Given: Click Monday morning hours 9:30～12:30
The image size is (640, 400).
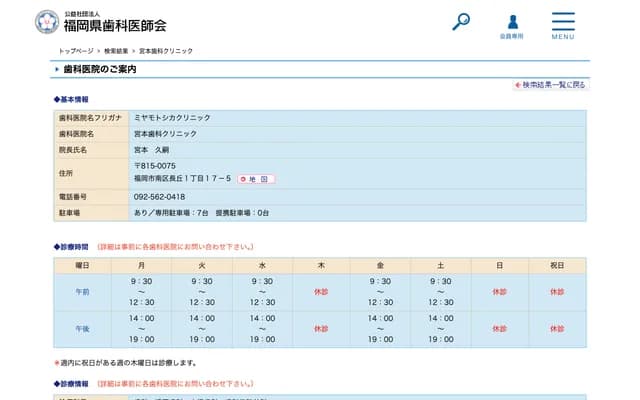Looking at the screenshot, I should click(141, 292).
